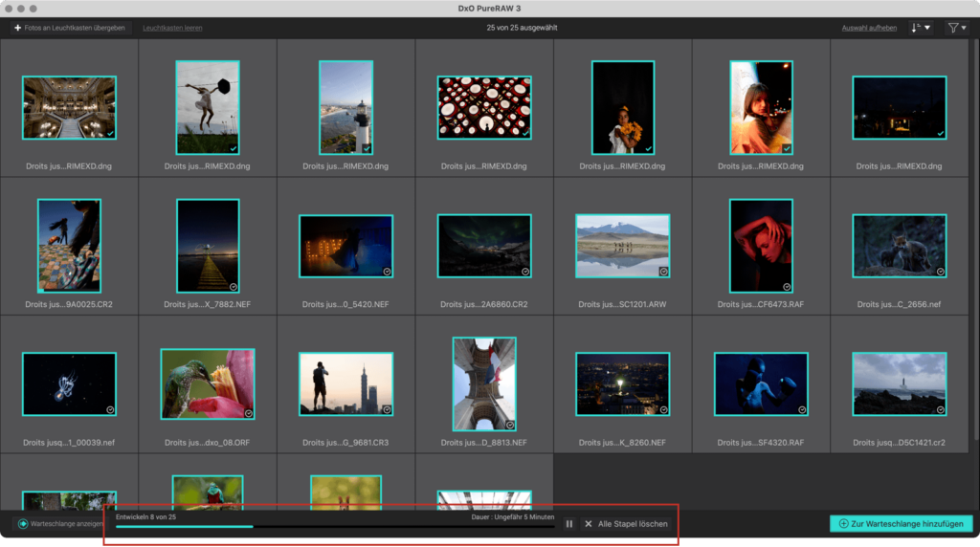Click checkmark on dark night scene DNG thumbnail
Screen dimensions: 980x547
[x=941, y=134]
